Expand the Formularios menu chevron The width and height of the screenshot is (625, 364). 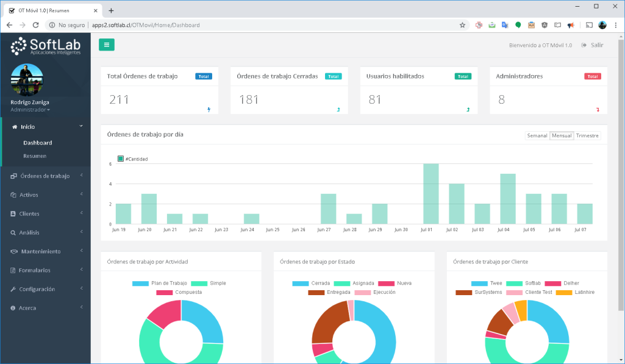81,269
